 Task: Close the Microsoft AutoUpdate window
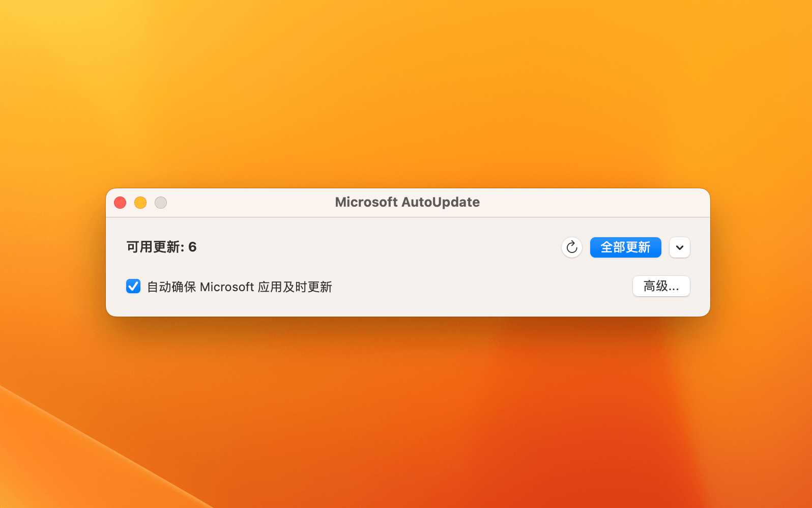tap(120, 203)
